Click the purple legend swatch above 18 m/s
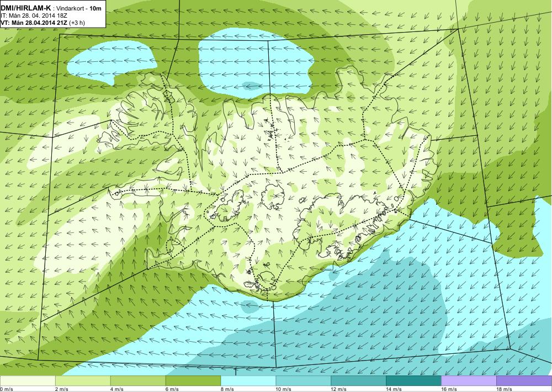Screen dimensions: 552x392 click(524, 381)
